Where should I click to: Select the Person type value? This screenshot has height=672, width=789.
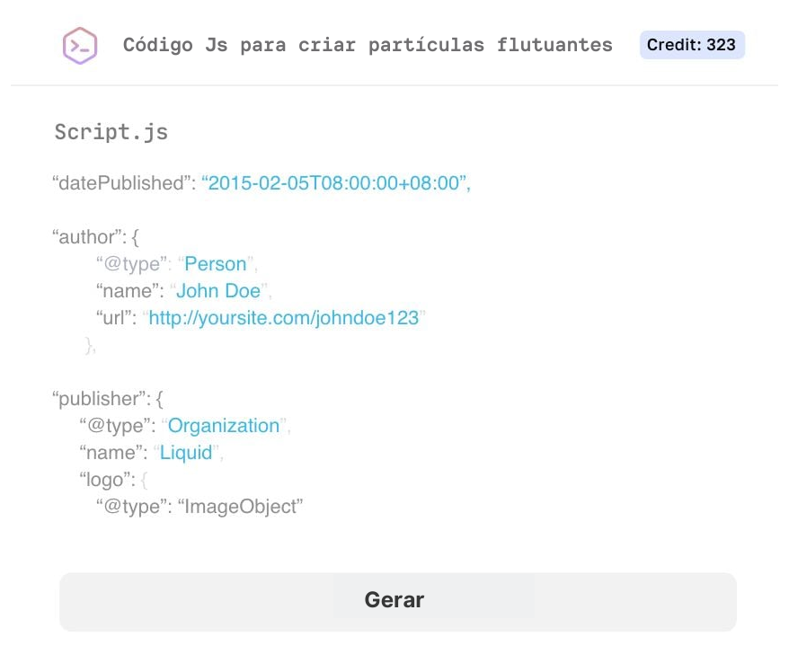click(215, 264)
